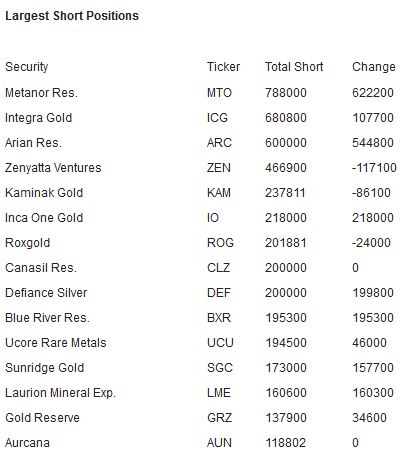Select the Kaminak Gold row name

(x=44, y=193)
